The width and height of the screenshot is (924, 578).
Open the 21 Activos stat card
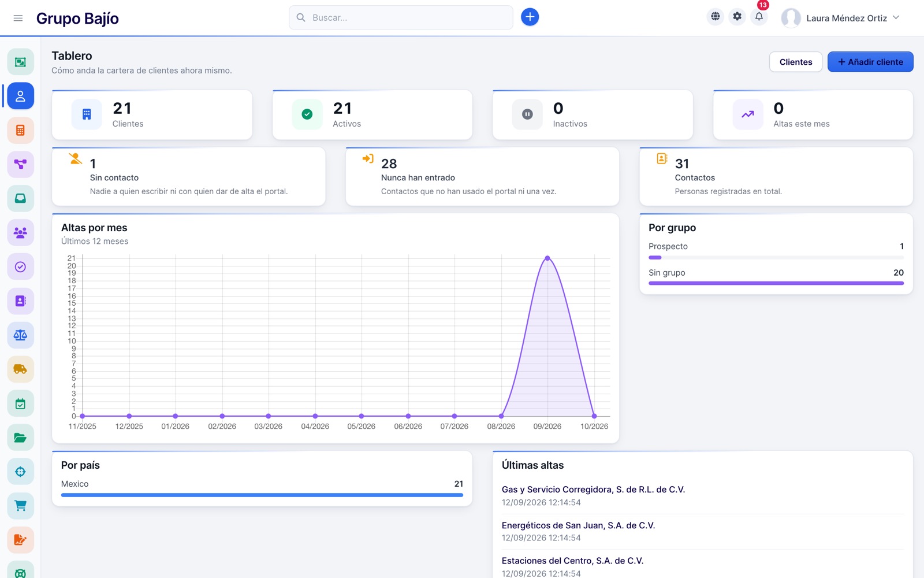click(372, 114)
